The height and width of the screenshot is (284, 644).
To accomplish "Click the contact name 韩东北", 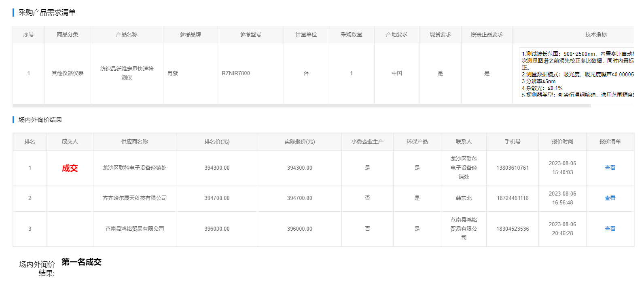I will [x=464, y=198].
